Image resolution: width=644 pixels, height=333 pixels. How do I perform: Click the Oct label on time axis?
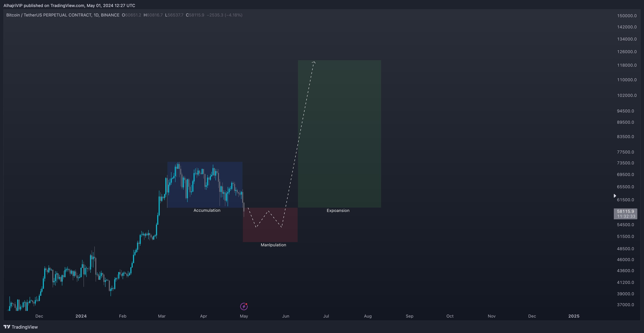coord(450,316)
